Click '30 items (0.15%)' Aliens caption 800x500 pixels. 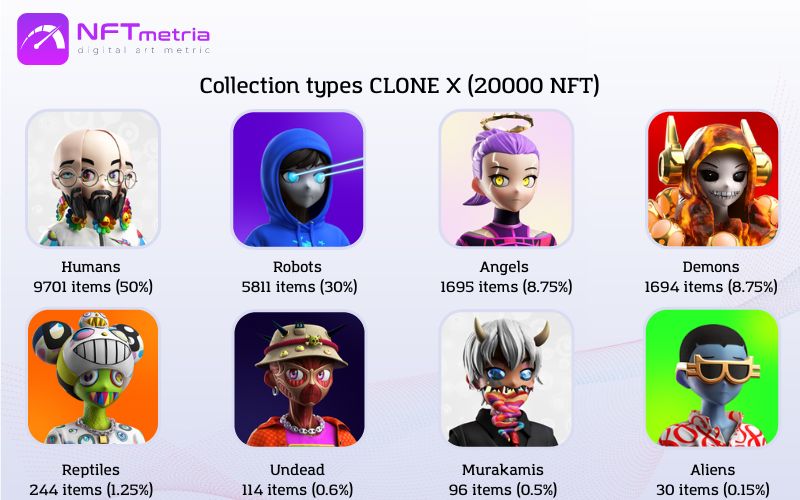[x=713, y=490]
